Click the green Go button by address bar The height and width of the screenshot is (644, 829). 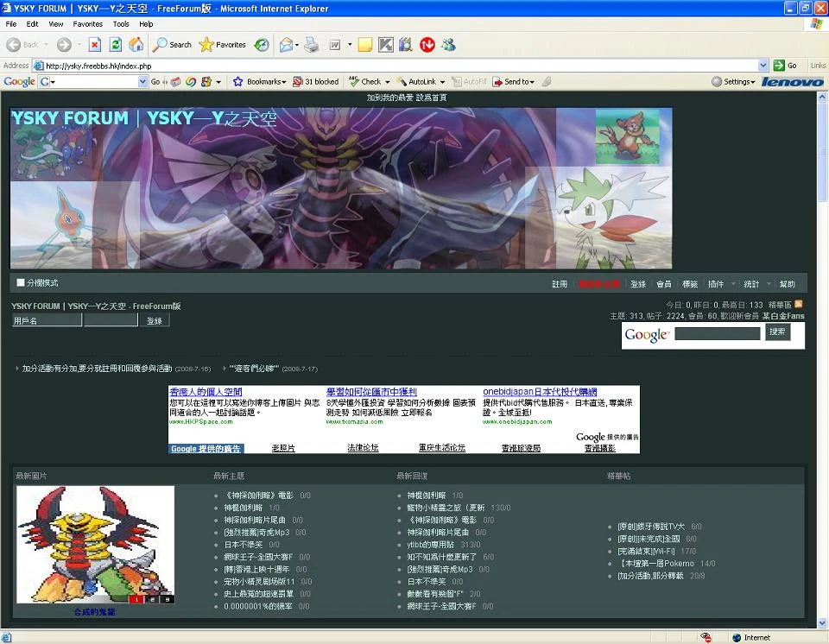[x=785, y=66]
